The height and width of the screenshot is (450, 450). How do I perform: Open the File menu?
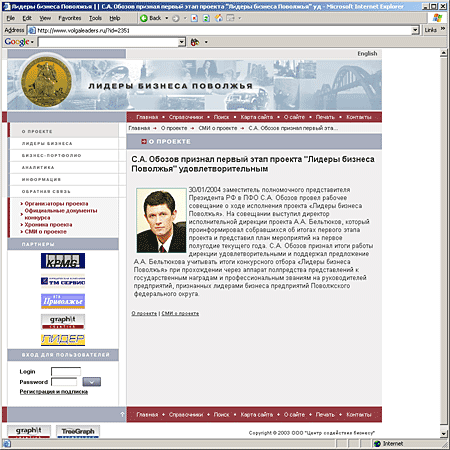(11, 18)
